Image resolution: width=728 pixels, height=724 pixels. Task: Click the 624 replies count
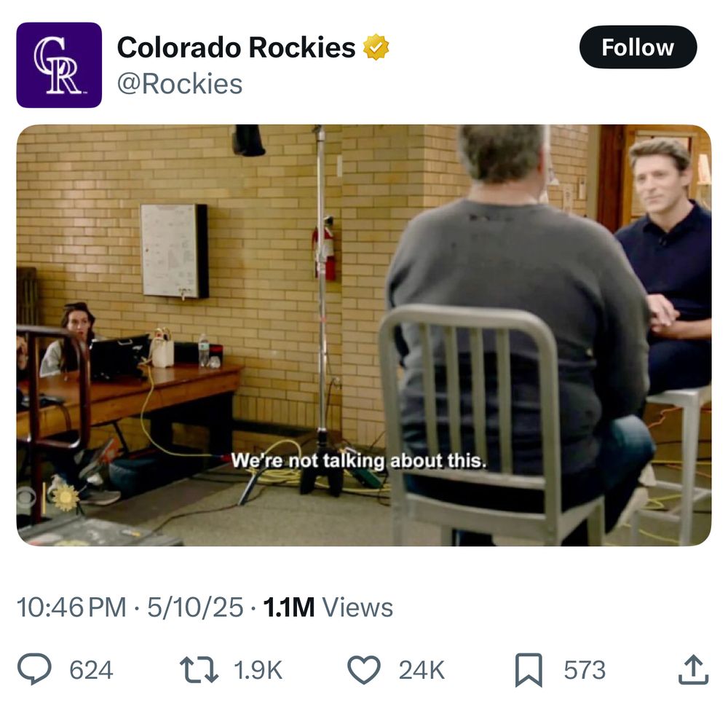(91, 670)
